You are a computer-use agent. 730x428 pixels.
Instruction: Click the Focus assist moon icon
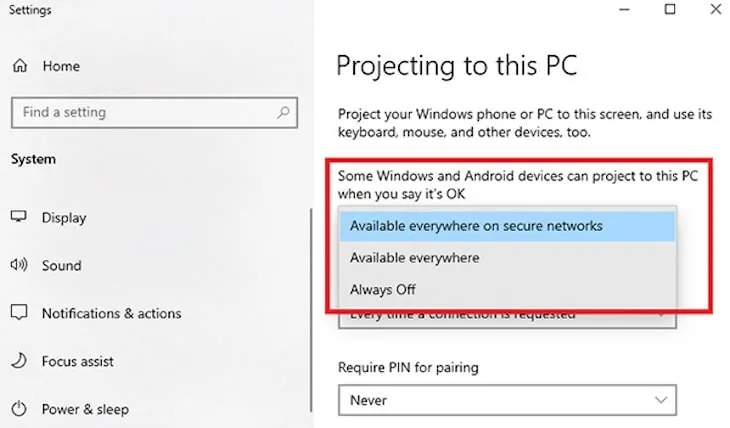coord(19,362)
